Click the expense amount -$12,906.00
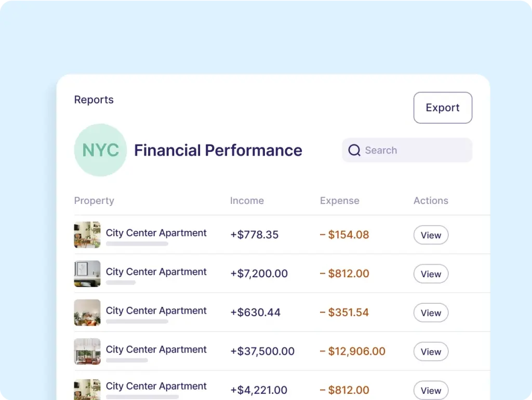Image resolution: width=532 pixels, height=400 pixels. (x=353, y=351)
